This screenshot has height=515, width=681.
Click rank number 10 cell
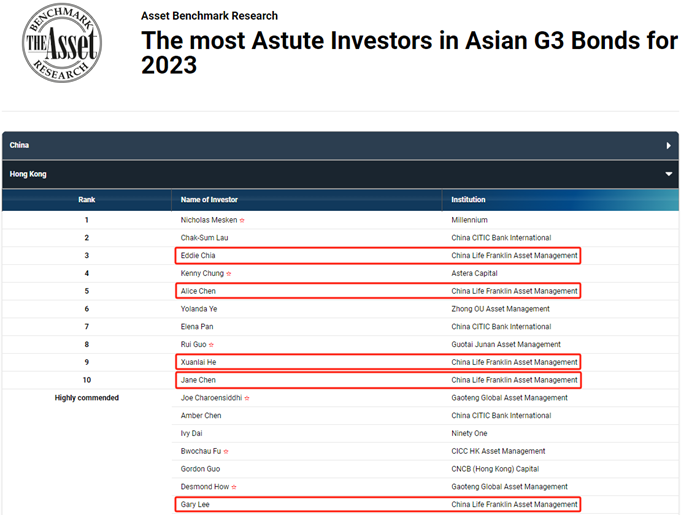[x=86, y=380]
